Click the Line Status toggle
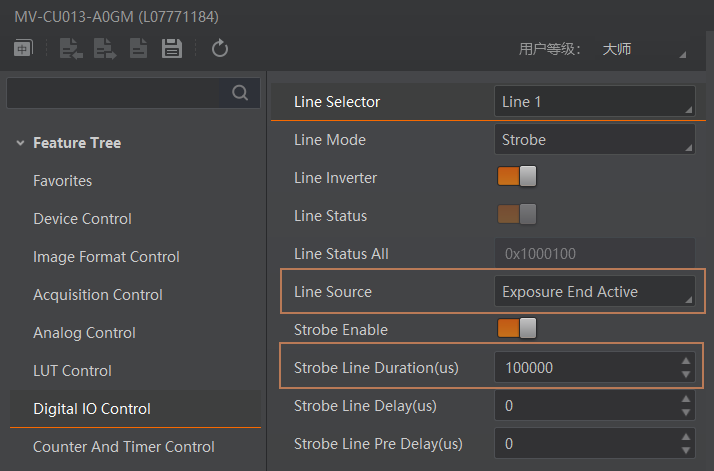Image resolution: width=714 pixels, height=471 pixels. pos(517,214)
